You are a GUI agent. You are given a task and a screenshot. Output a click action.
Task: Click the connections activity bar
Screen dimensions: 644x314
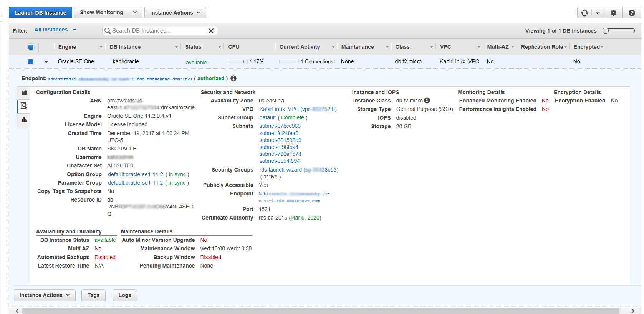coord(289,61)
